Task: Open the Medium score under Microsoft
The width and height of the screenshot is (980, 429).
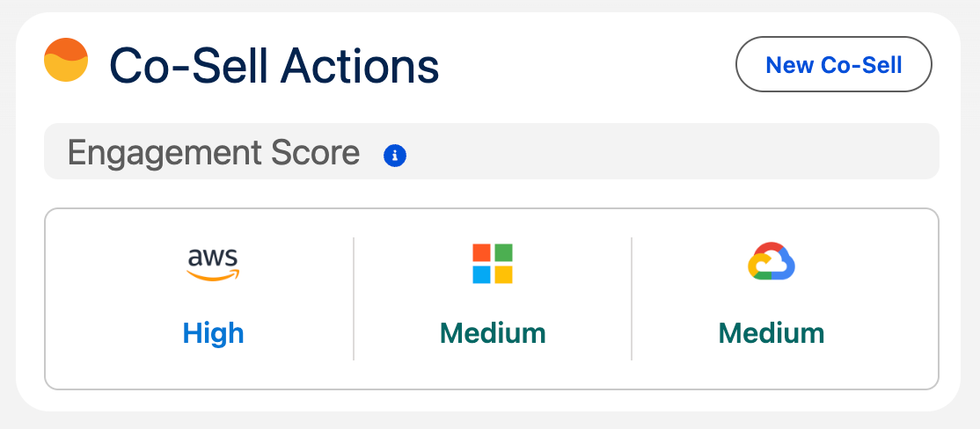Action: 493,333
